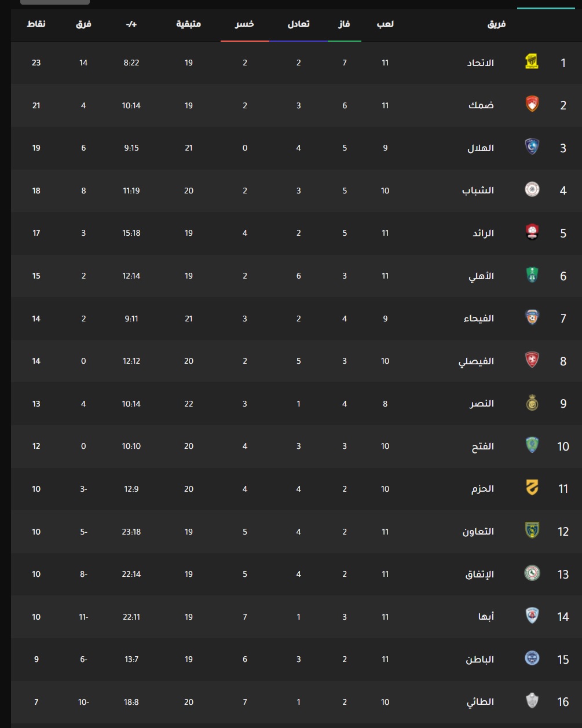Image resolution: width=582 pixels, height=728 pixels.
Task: Open the الهلال team badge
Action: (x=532, y=147)
